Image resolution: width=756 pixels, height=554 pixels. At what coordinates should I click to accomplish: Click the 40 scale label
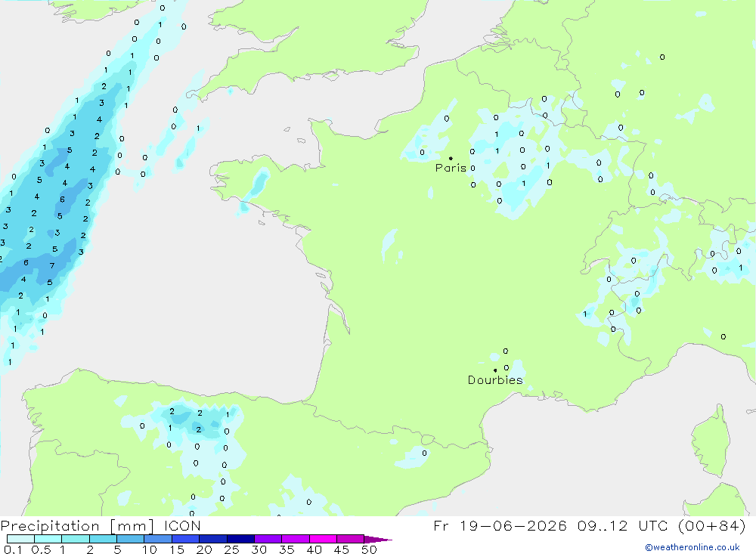314,549
